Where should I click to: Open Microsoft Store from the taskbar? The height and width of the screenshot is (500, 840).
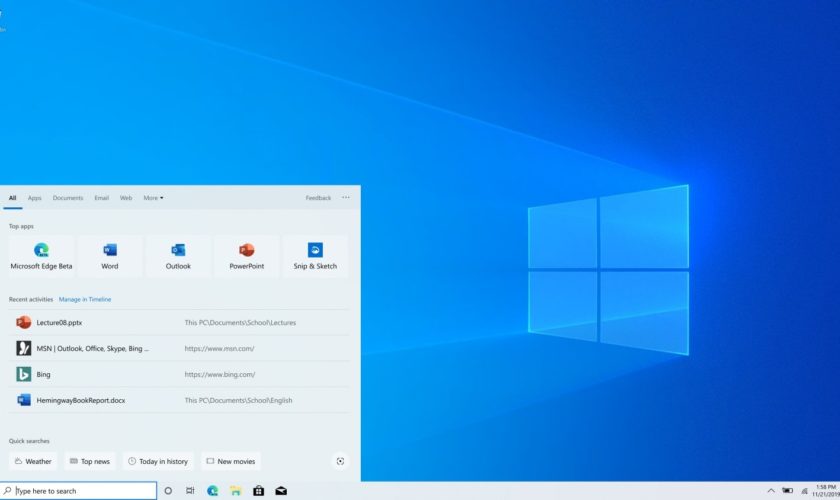pos(259,491)
